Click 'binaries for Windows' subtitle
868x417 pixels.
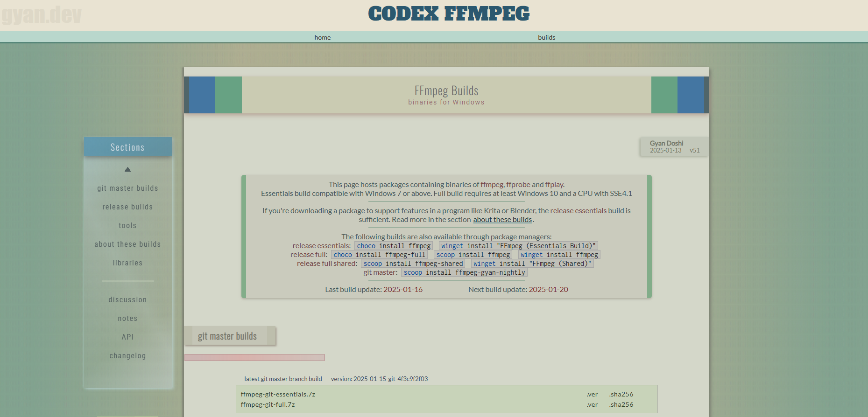point(446,102)
